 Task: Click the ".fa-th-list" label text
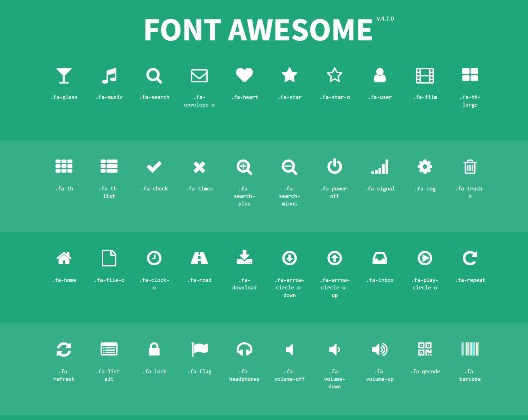pos(109,192)
